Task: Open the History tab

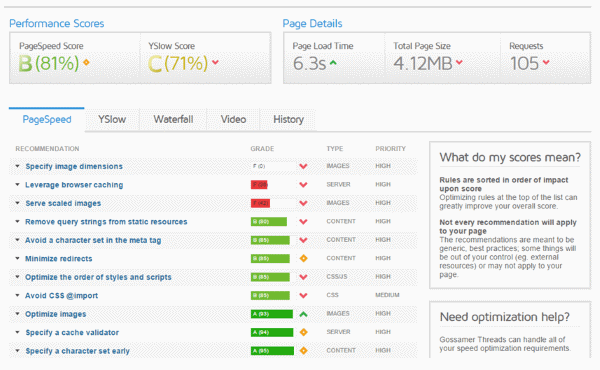Action: coord(288,119)
